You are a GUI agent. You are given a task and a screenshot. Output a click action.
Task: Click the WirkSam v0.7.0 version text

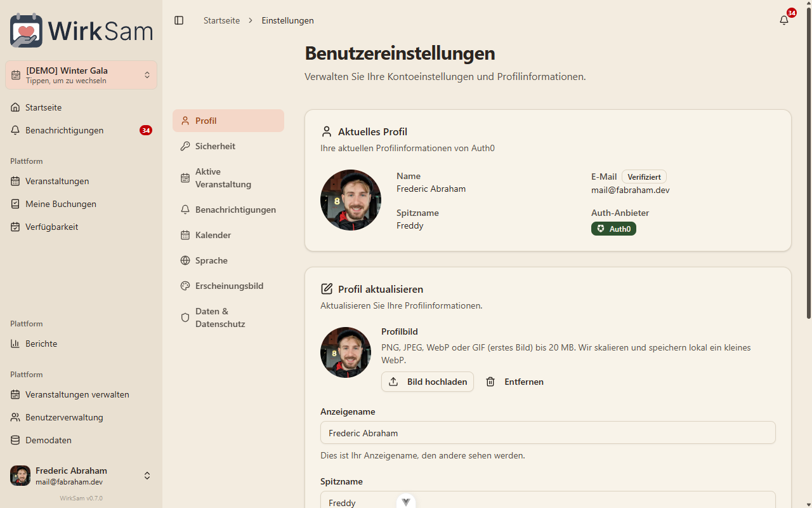pos(81,498)
